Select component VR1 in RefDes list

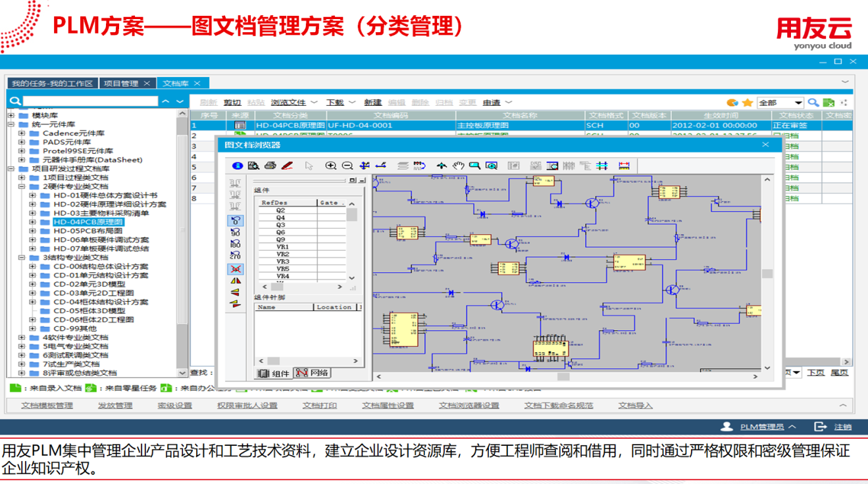[283, 247]
